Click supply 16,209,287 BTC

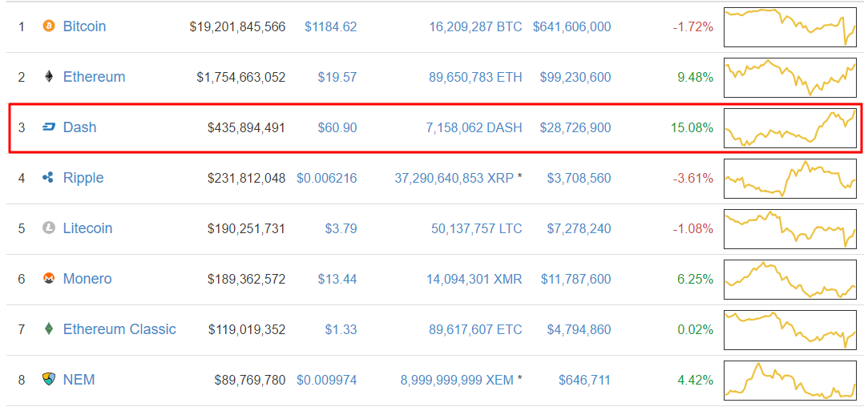pos(475,26)
